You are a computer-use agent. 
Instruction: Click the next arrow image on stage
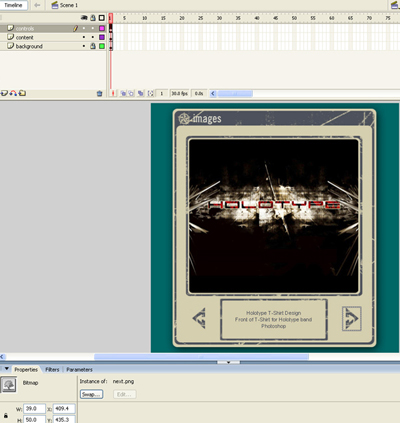tap(352, 318)
